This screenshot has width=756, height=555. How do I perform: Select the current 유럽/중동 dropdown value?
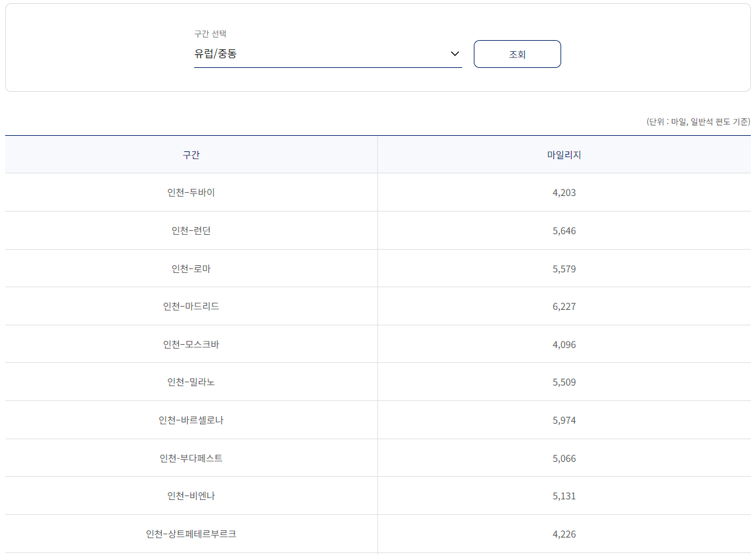tap(214, 53)
